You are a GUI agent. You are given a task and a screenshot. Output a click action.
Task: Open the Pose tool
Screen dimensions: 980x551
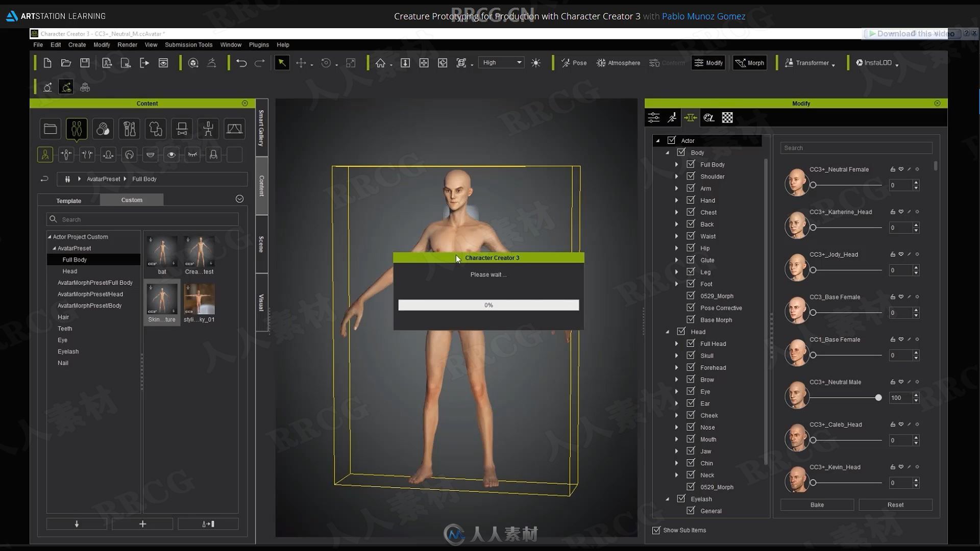(574, 63)
